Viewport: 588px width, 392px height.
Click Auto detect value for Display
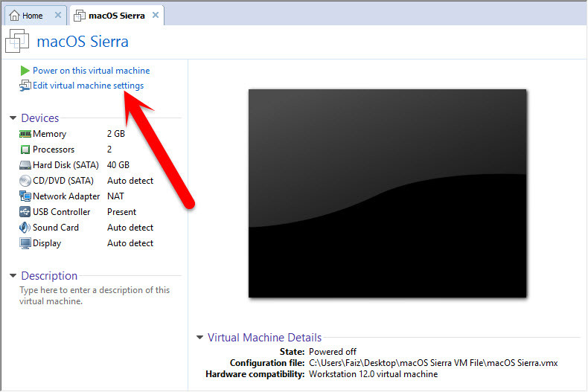130,243
